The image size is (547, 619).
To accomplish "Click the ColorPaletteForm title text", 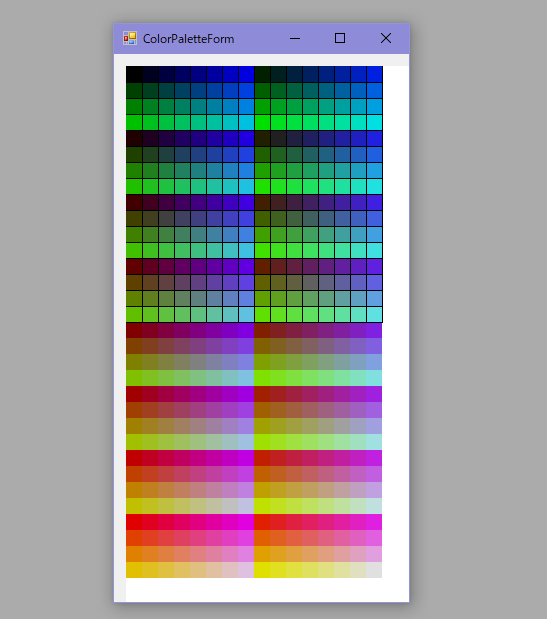I will pyautogui.click(x=188, y=39).
